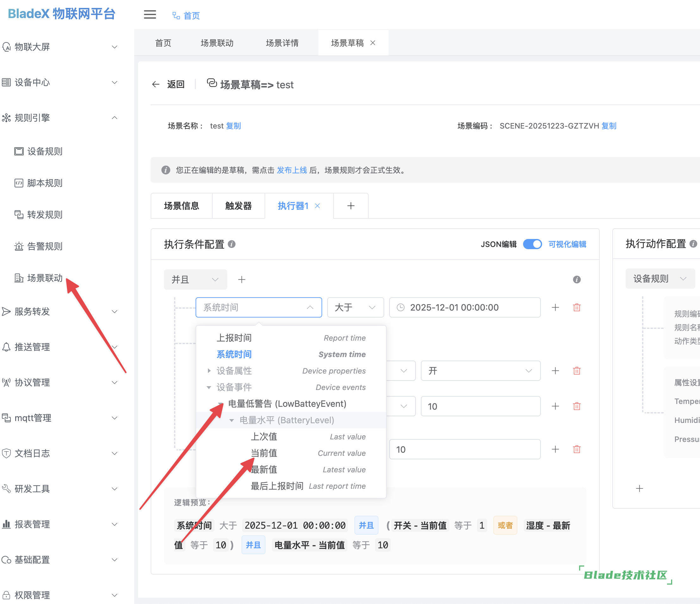Delete the system time condition row
Screen dimensions: 700x604
coord(576,307)
